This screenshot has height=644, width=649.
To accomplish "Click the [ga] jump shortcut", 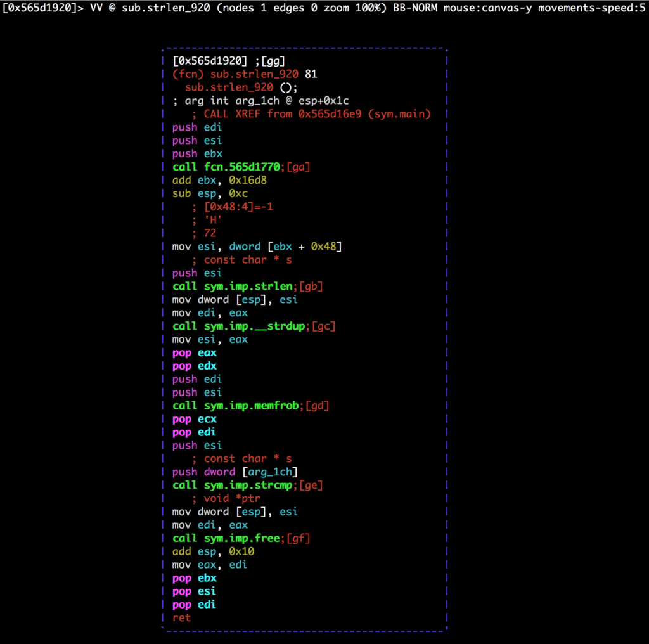I will [x=298, y=167].
